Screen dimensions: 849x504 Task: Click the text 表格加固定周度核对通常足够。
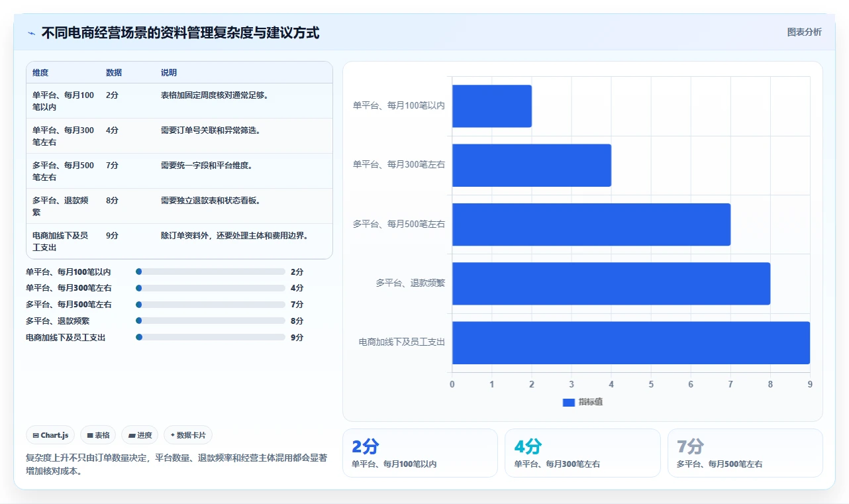pyautogui.click(x=215, y=95)
